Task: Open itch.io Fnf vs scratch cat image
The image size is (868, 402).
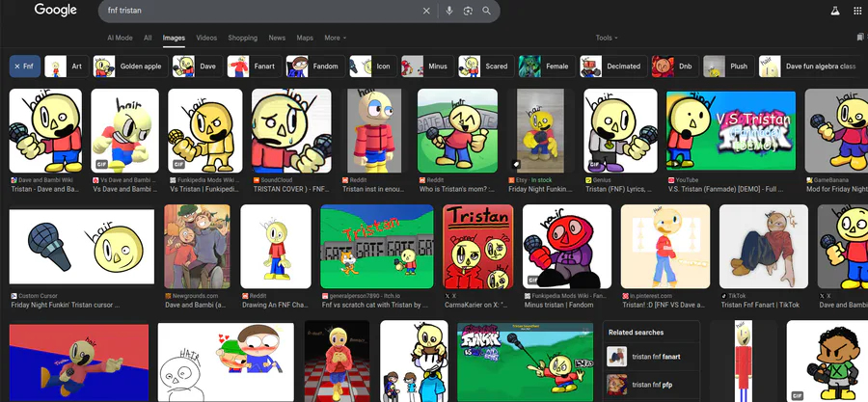Action: 377,247
